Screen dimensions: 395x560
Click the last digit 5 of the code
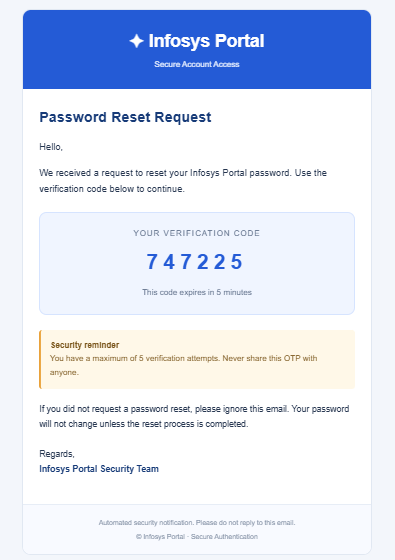pos(237,261)
